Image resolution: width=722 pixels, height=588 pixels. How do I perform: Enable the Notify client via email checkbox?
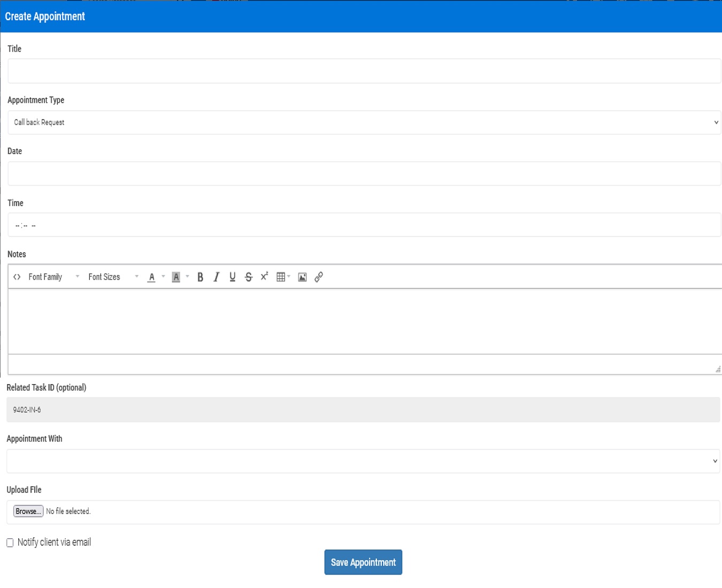pyautogui.click(x=10, y=543)
